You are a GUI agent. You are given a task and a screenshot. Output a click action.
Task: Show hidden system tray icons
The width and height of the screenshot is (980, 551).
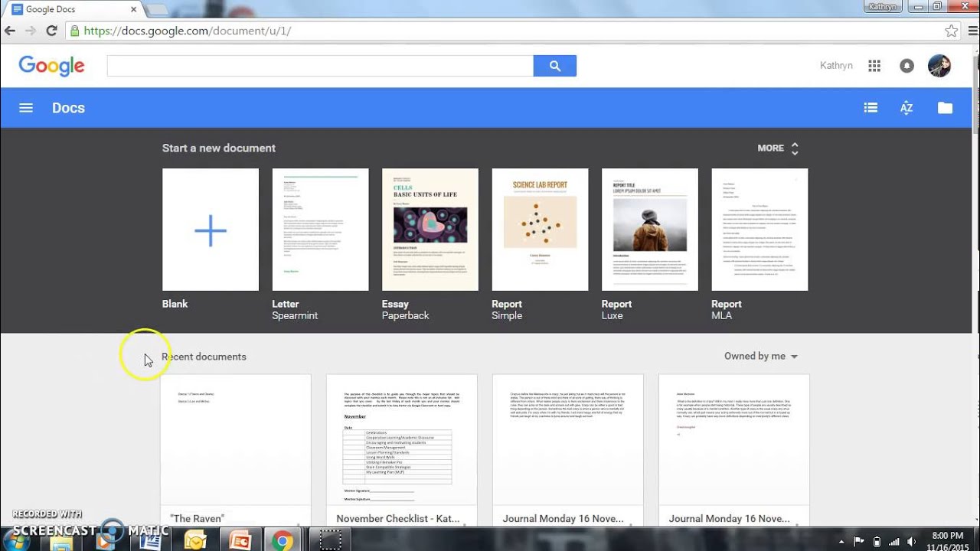843,542
